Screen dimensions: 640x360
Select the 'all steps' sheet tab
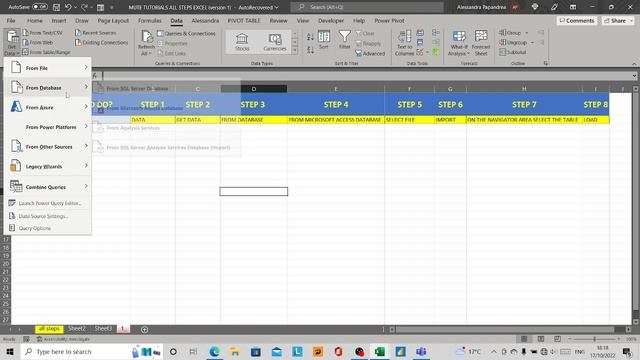click(x=49, y=329)
